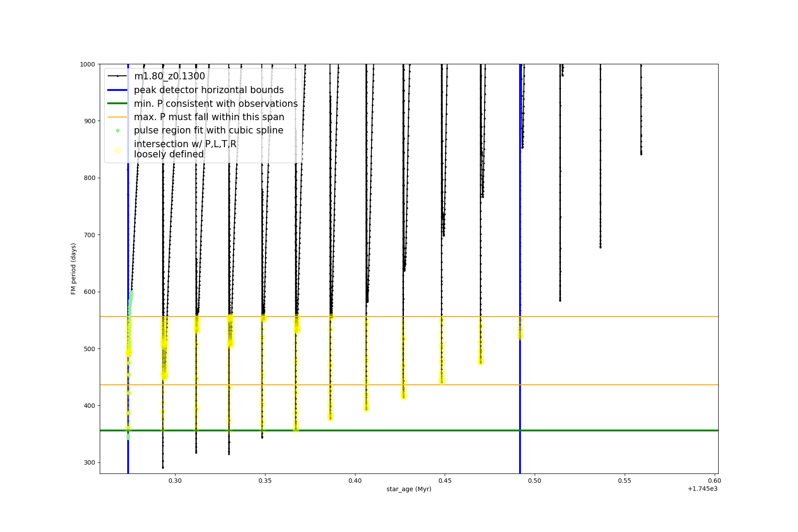Click the 0.45 tick label on x-axis
The image size is (798, 532).
[x=445, y=481]
